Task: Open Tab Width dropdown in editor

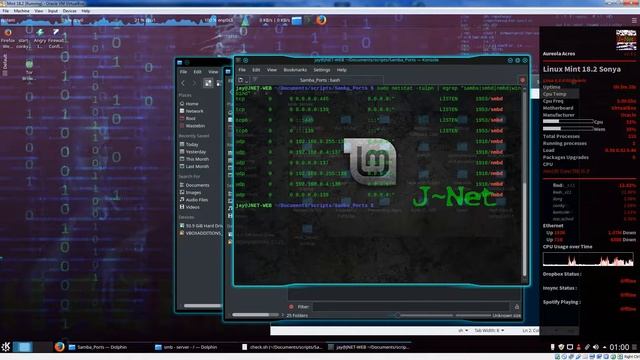Action: 489,330
